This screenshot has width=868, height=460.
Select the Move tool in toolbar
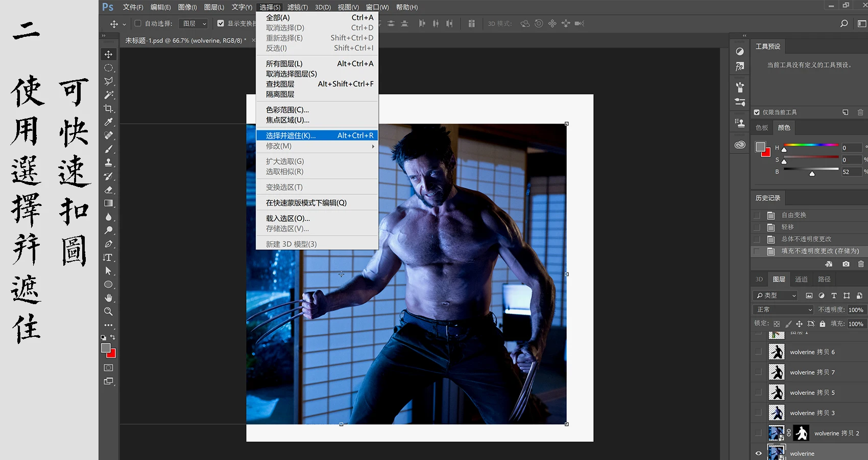pos(108,54)
